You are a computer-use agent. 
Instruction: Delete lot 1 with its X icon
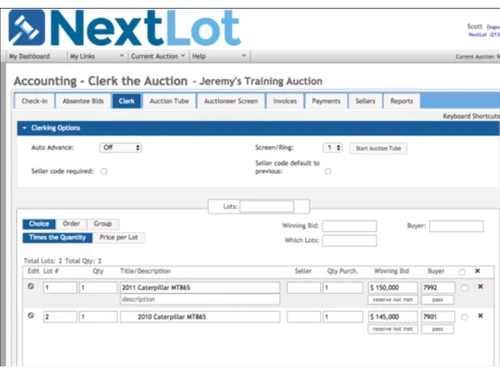click(480, 286)
